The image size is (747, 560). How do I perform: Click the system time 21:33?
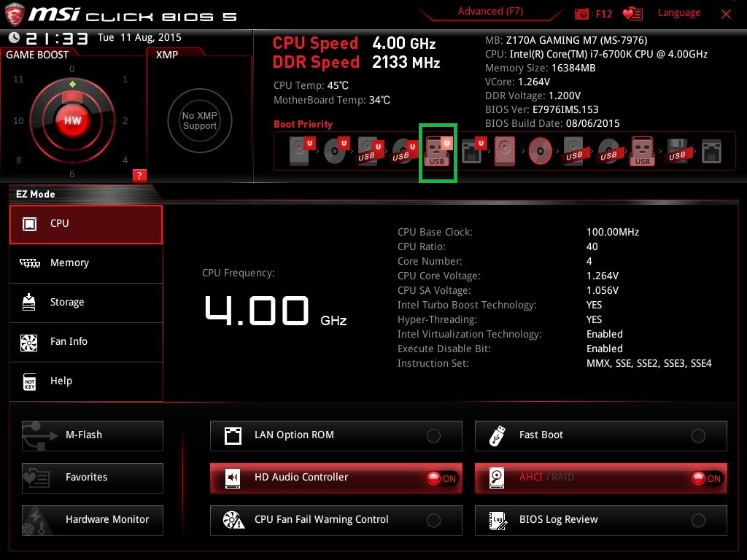point(57,38)
